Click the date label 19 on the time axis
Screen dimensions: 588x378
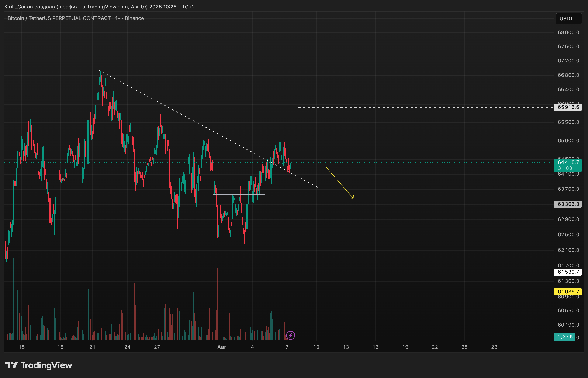405,347
